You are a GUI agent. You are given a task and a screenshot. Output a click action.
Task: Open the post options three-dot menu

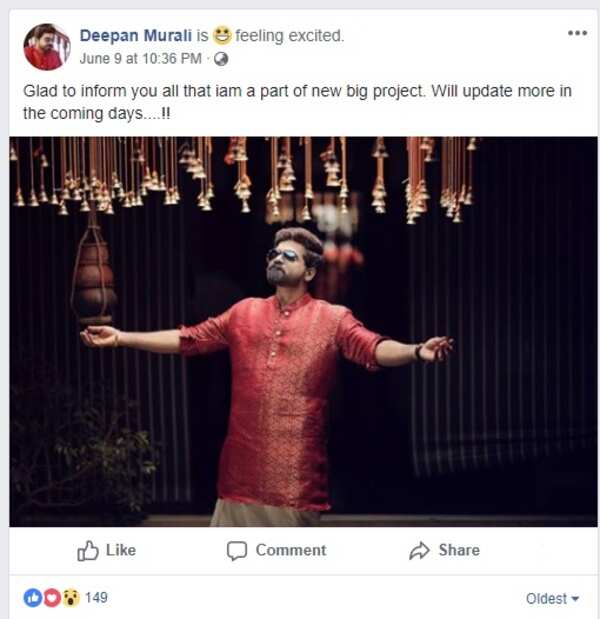tap(577, 33)
